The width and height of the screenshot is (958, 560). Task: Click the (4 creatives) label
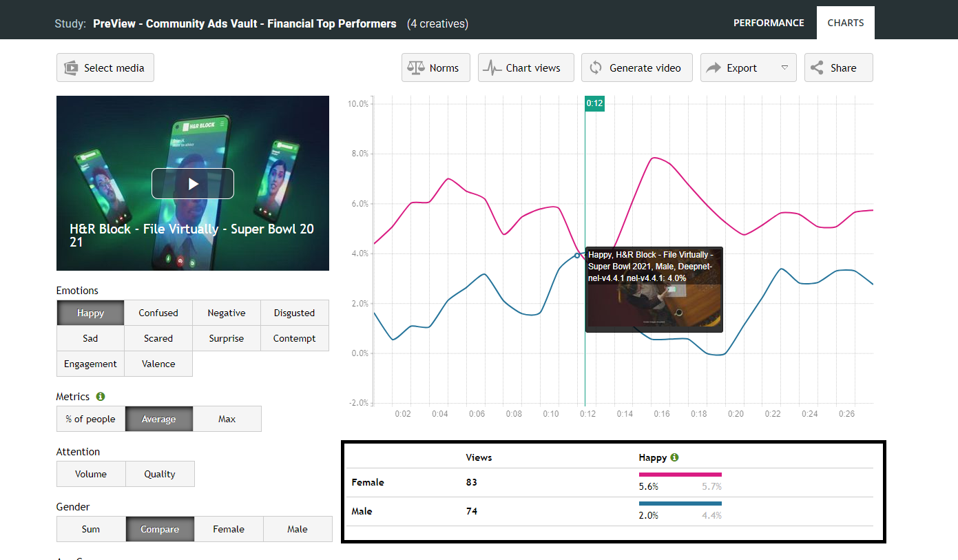click(x=437, y=23)
